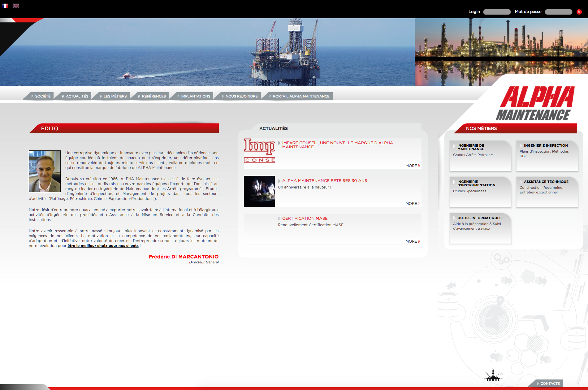Click the Alpha Maintenance logo
588x390 pixels.
pos(535,103)
